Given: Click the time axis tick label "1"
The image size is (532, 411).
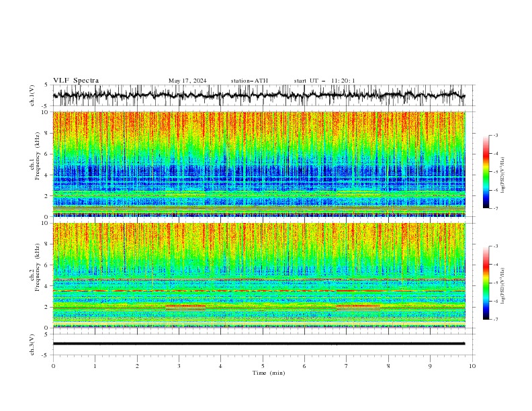Looking at the screenshot, I should 95,366.
